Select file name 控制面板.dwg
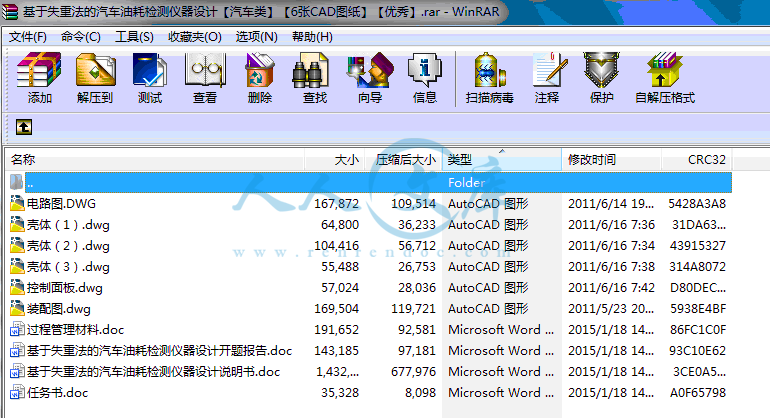 click(x=64, y=288)
